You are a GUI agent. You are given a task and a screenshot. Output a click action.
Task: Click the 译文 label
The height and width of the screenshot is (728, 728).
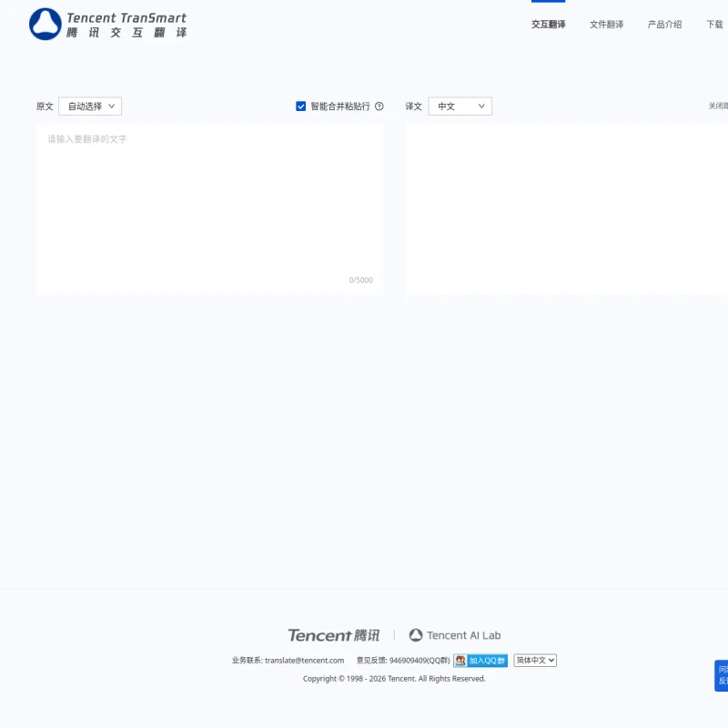click(x=414, y=106)
